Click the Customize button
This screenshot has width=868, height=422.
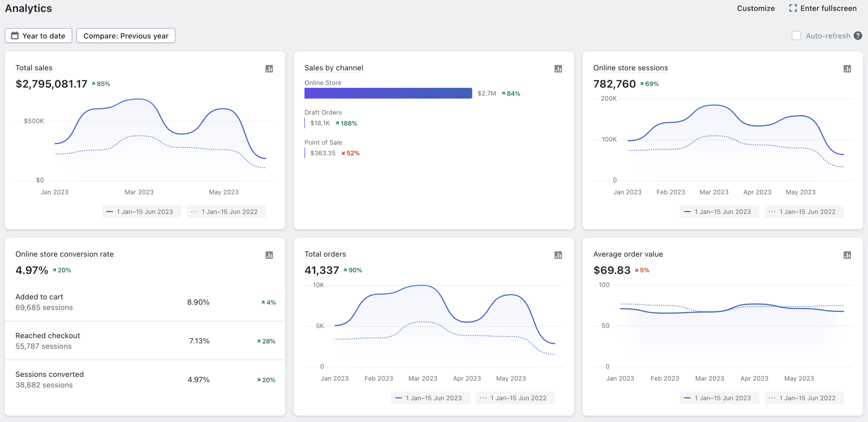pos(755,8)
